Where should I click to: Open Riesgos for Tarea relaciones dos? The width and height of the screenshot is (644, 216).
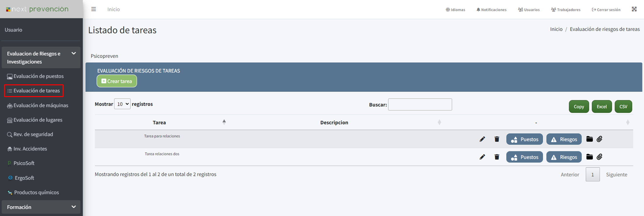[564, 157]
